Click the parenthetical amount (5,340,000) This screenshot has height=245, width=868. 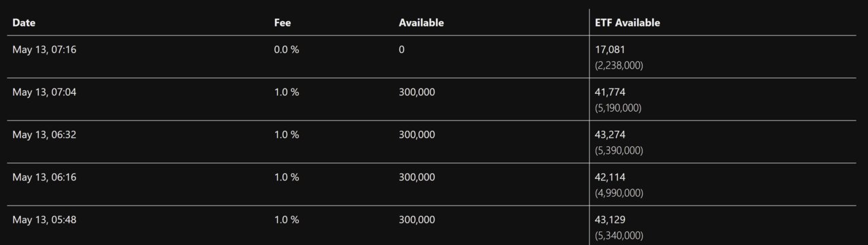[x=619, y=235]
